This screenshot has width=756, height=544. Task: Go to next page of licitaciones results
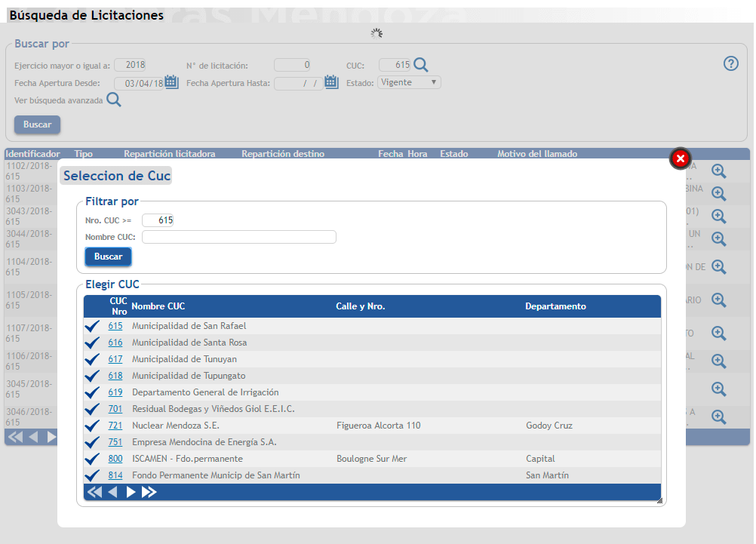[x=51, y=437]
